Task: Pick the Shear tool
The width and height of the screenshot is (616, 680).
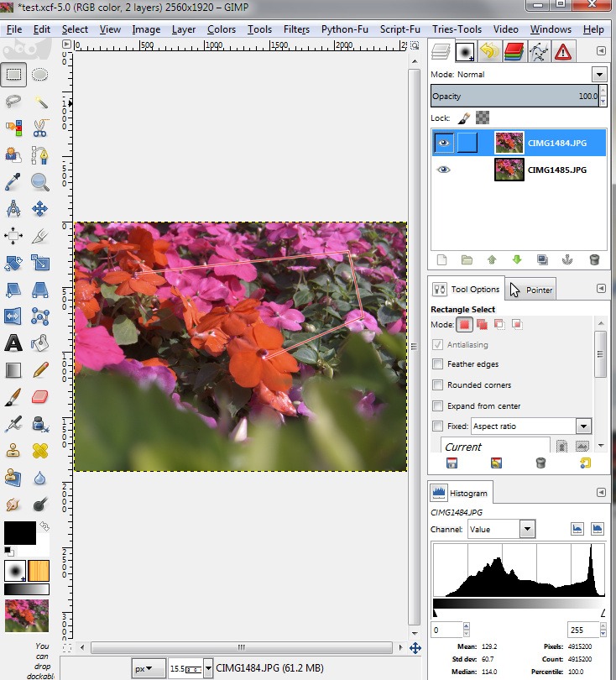Action: [x=13, y=290]
